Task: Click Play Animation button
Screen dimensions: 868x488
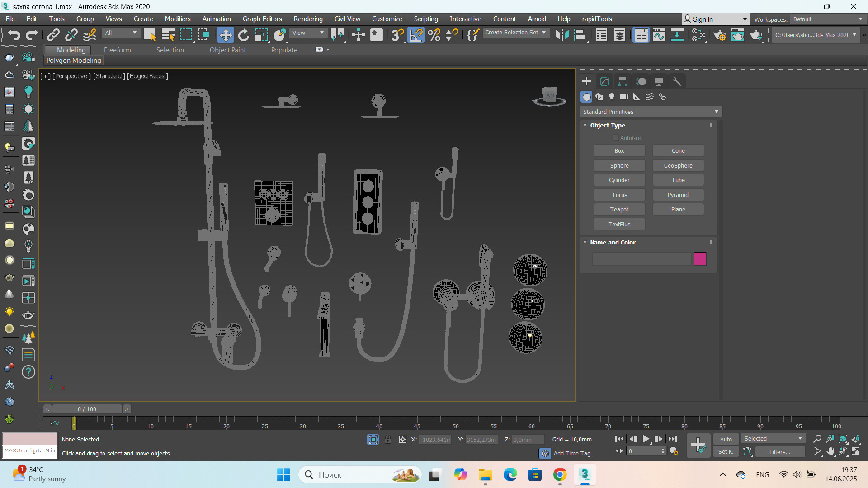Action: 646,439
